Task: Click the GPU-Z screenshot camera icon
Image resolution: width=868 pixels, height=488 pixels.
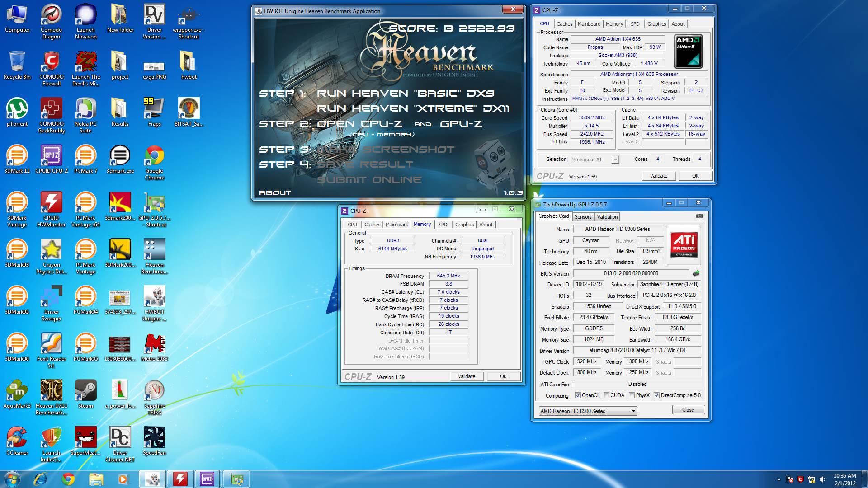Action: (x=699, y=216)
